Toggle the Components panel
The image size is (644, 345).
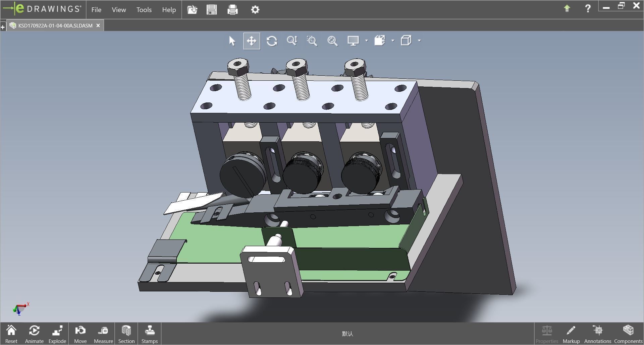[628, 334]
